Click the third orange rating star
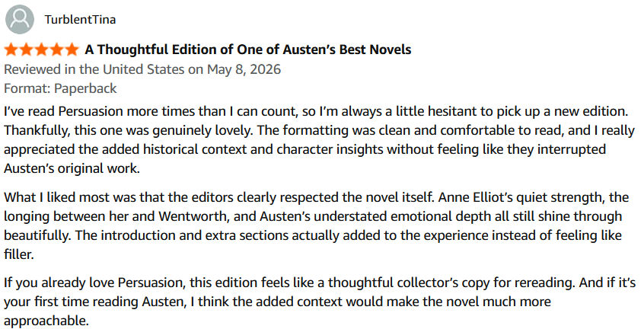 coord(41,50)
